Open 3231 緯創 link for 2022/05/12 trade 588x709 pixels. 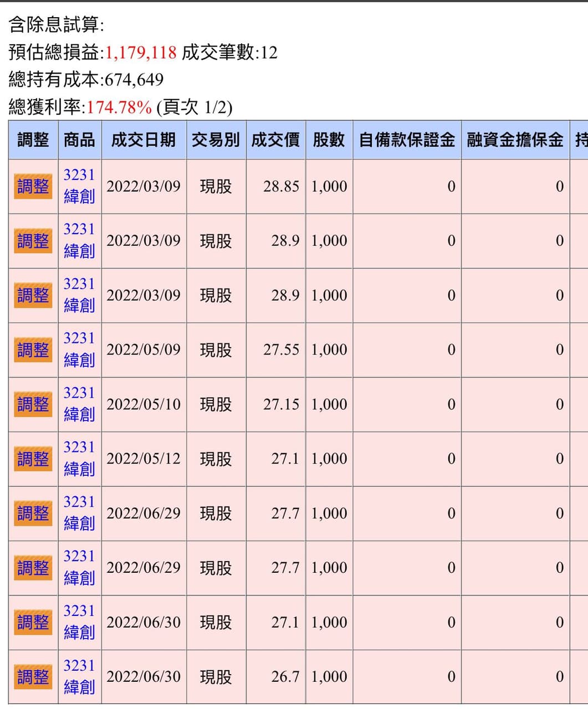[x=79, y=459]
